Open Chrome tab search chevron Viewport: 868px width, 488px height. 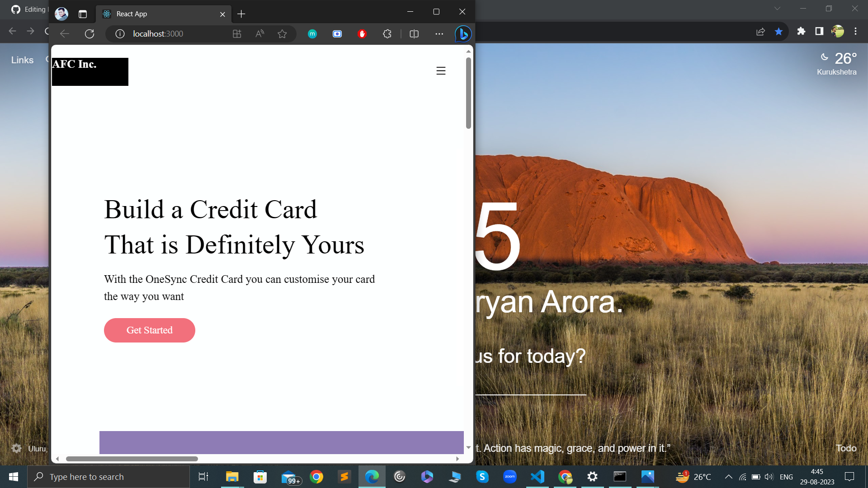777,9
